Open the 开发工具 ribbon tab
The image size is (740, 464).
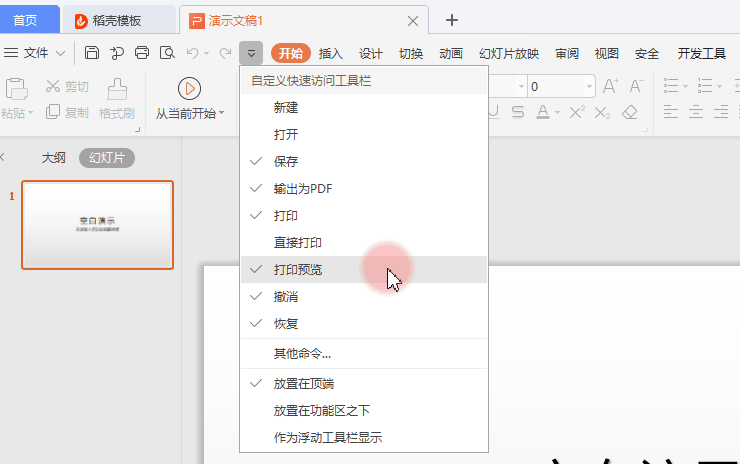[702, 53]
